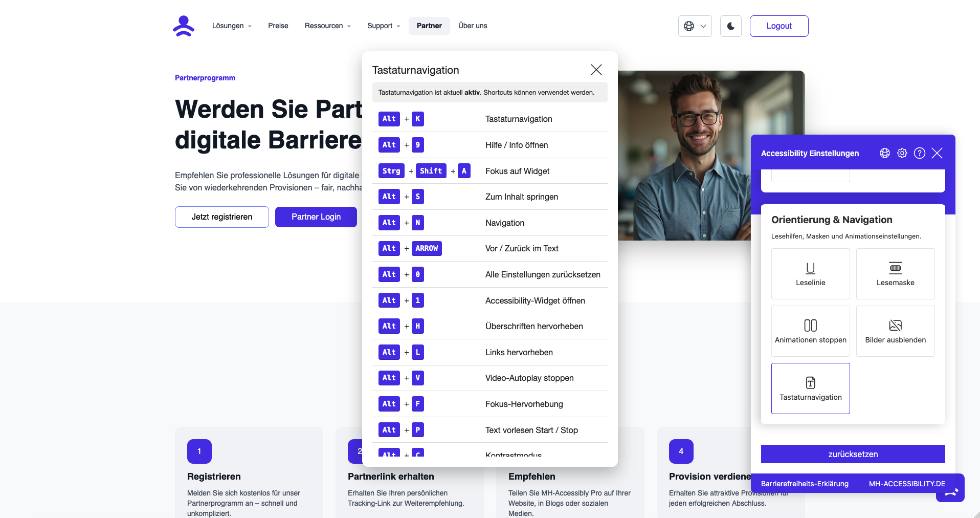
Task: Enable the Lesemaske option
Action: coord(895,274)
